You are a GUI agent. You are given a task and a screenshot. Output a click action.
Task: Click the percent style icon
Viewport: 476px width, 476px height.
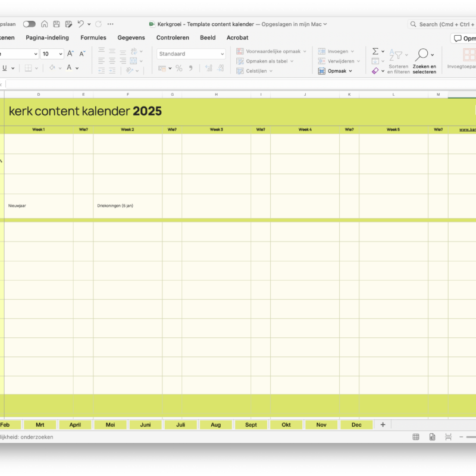coord(178,68)
